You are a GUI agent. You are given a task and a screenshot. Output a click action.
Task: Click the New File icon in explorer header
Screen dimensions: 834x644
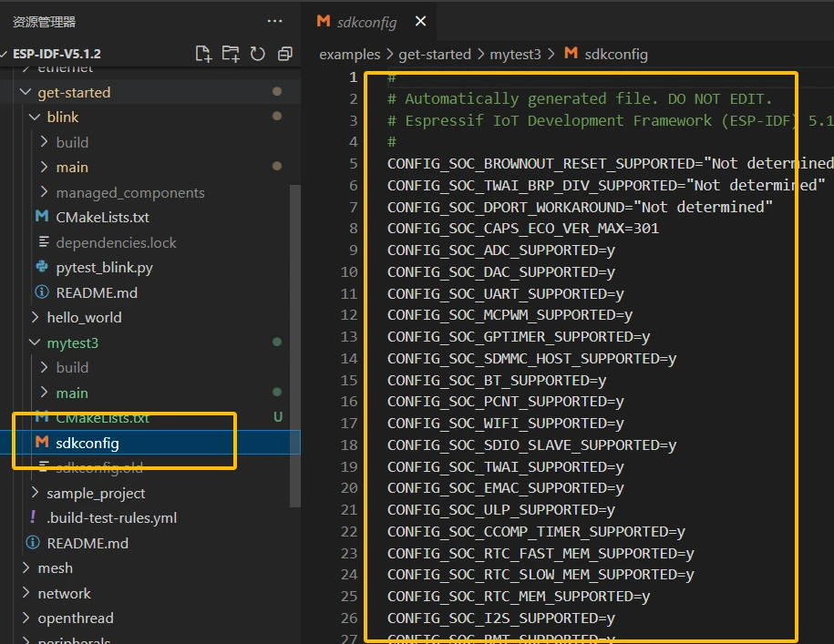point(203,54)
